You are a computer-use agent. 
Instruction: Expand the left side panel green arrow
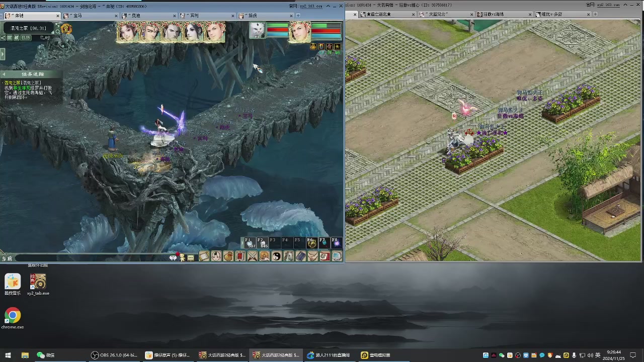pos(2,54)
